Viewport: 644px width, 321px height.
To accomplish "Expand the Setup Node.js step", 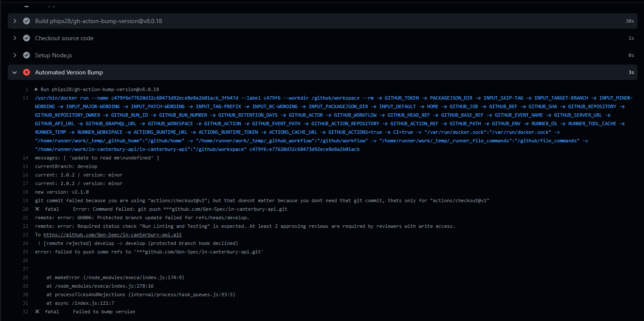I will (x=15, y=55).
